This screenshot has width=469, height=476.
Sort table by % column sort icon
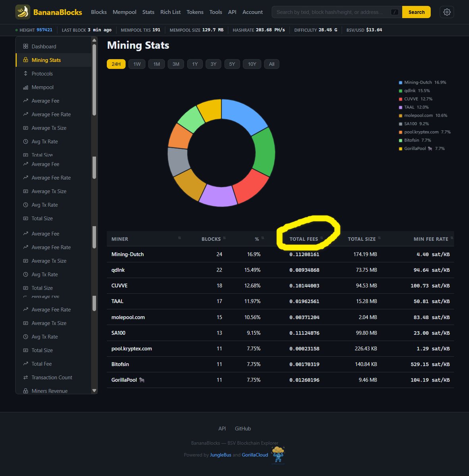[x=263, y=238]
